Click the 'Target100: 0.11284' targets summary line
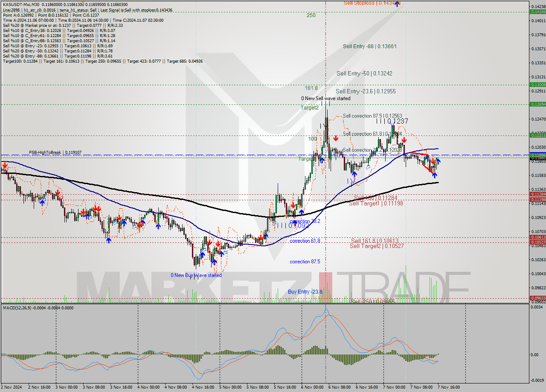 pyautogui.click(x=103, y=61)
